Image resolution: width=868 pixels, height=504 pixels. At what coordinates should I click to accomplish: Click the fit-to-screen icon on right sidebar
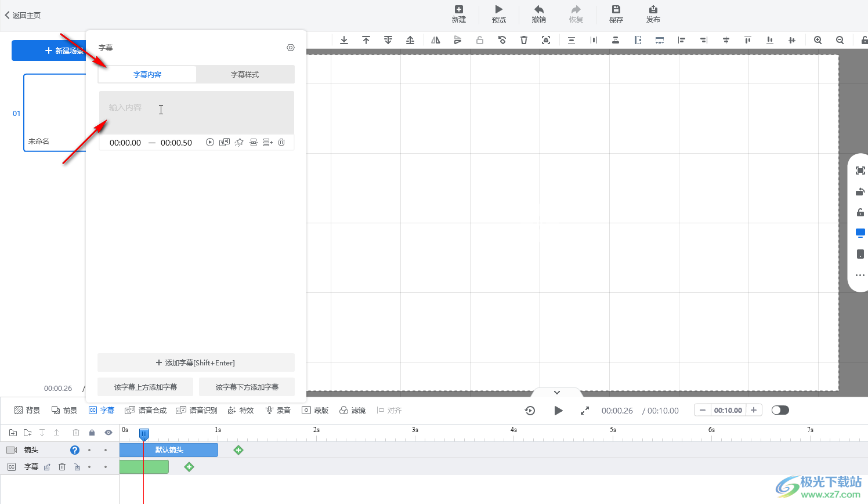(860, 171)
